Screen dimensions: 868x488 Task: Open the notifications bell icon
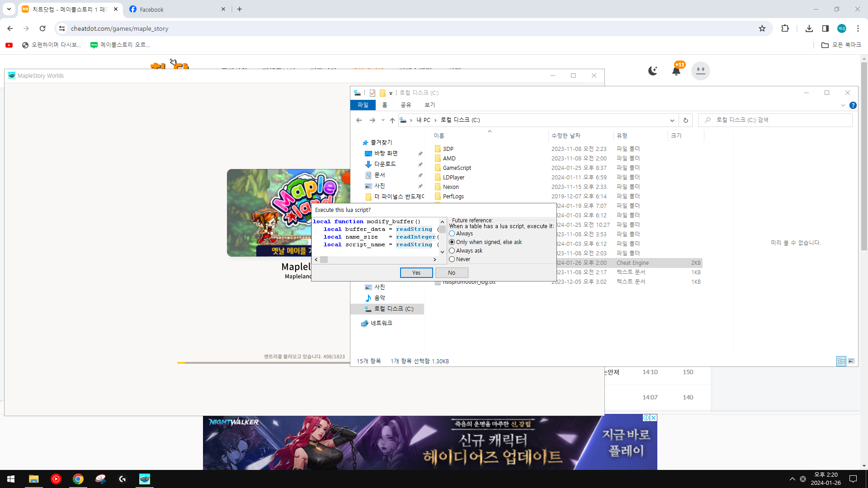click(x=676, y=71)
